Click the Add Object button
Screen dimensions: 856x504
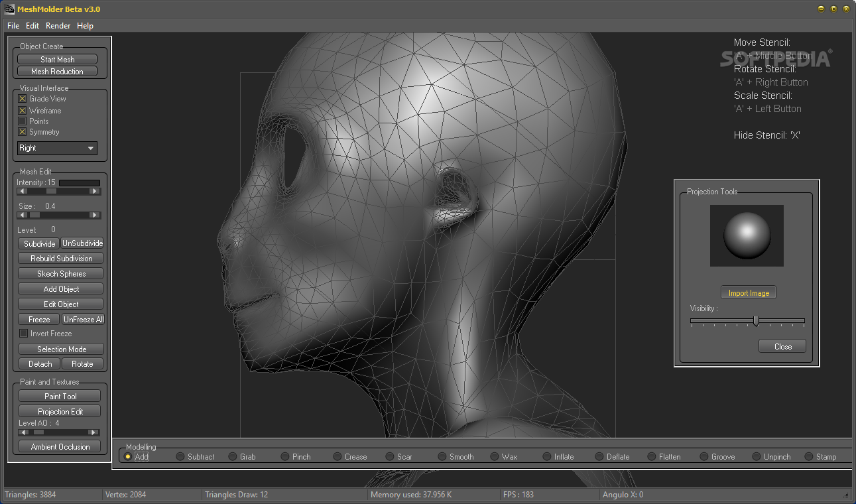click(x=61, y=289)
